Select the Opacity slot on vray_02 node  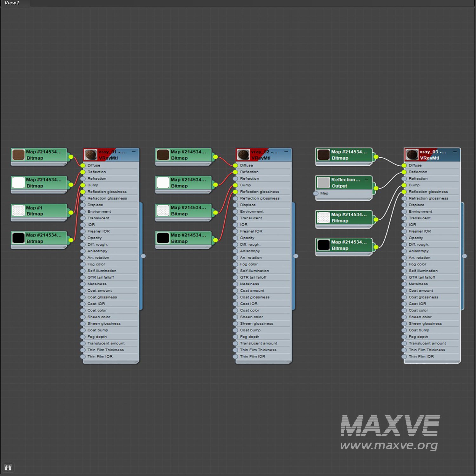247,238
